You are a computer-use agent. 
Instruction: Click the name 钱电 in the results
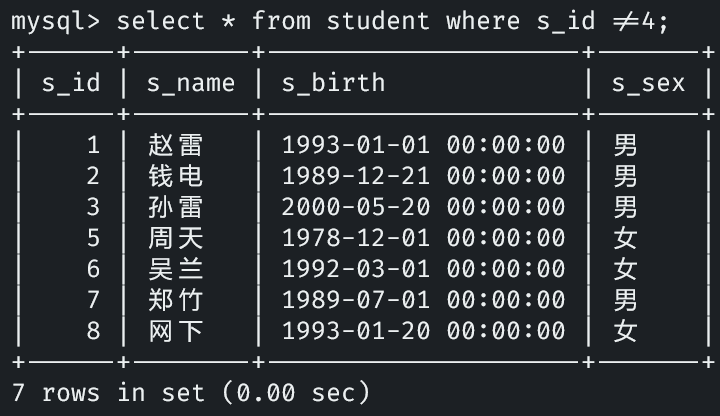pyautogui.click(x=176, y=177)
